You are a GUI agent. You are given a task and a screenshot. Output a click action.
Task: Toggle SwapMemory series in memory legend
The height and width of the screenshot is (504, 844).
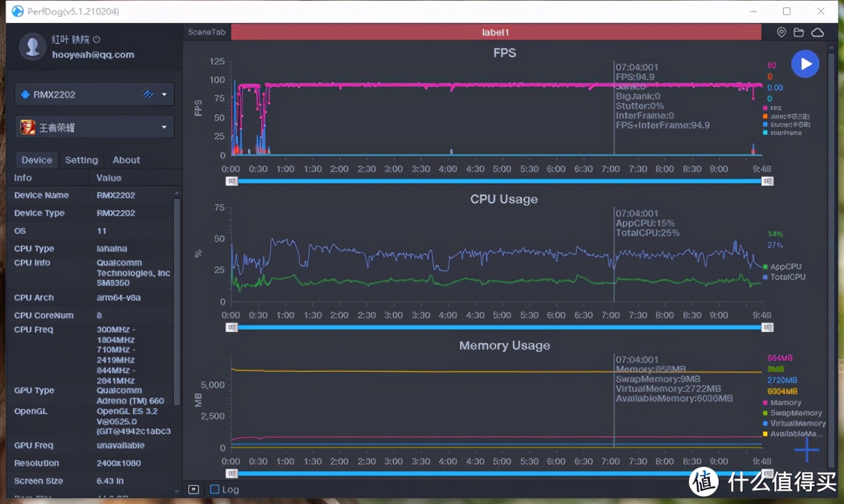coord(795,413)
